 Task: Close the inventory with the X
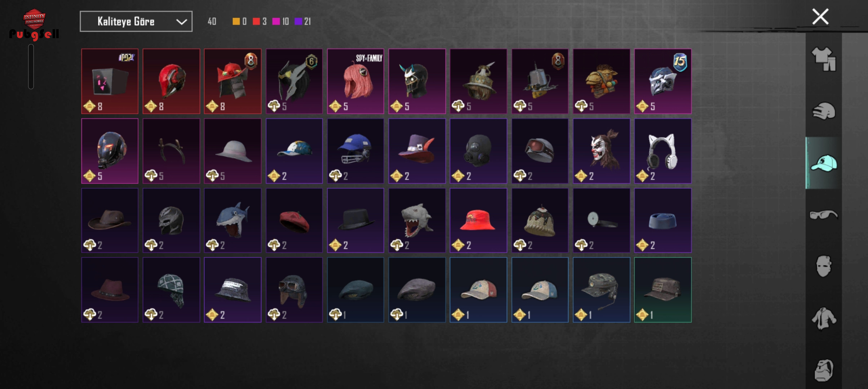click(820, 17)
